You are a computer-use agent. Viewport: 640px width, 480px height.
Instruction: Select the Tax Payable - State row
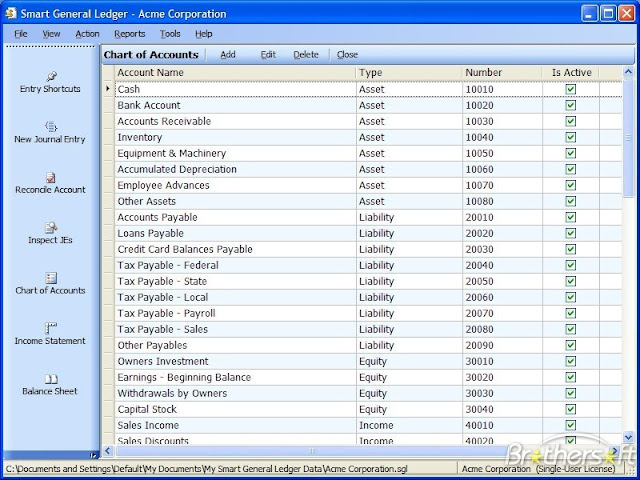coord(369,281)
